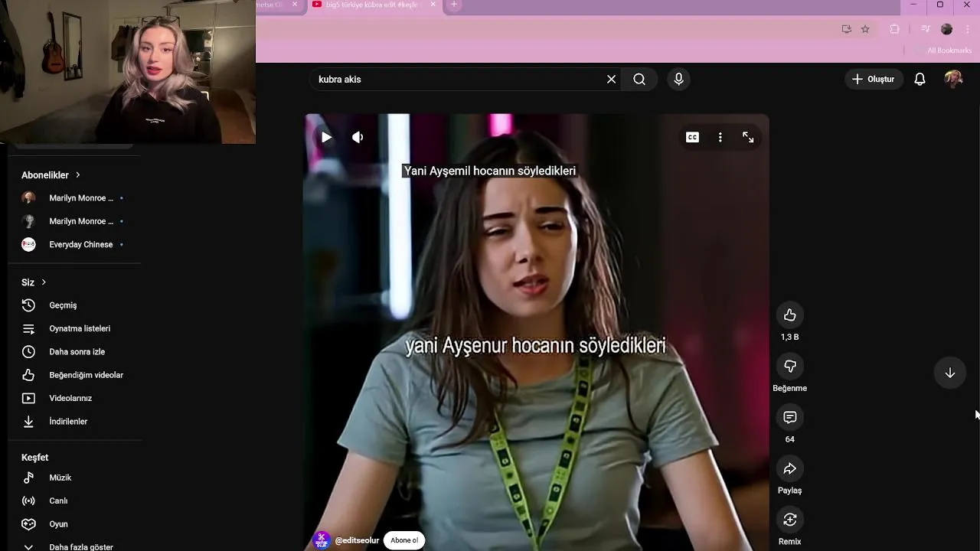The width and height of the screenshot is (980, 551).
Task: Click the @editseolur channel avatar
Action: (x=322, y=540)
